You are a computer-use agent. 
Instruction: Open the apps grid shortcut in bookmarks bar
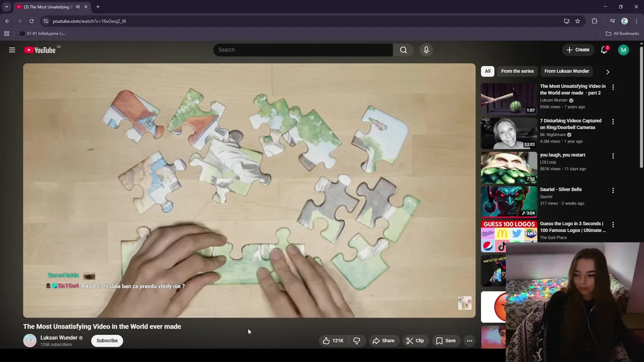(7, 34)
